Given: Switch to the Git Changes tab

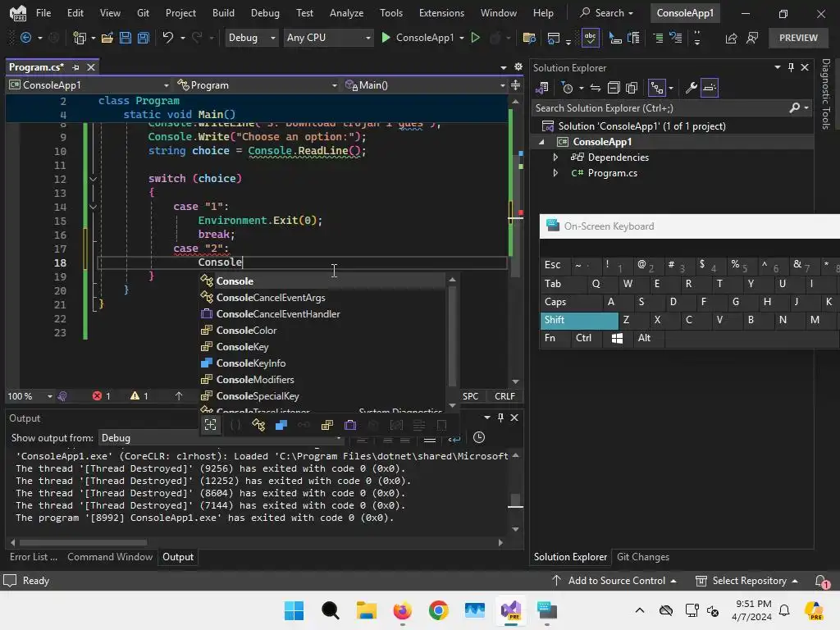Looking at the screenshot, I should coord(643,557).
